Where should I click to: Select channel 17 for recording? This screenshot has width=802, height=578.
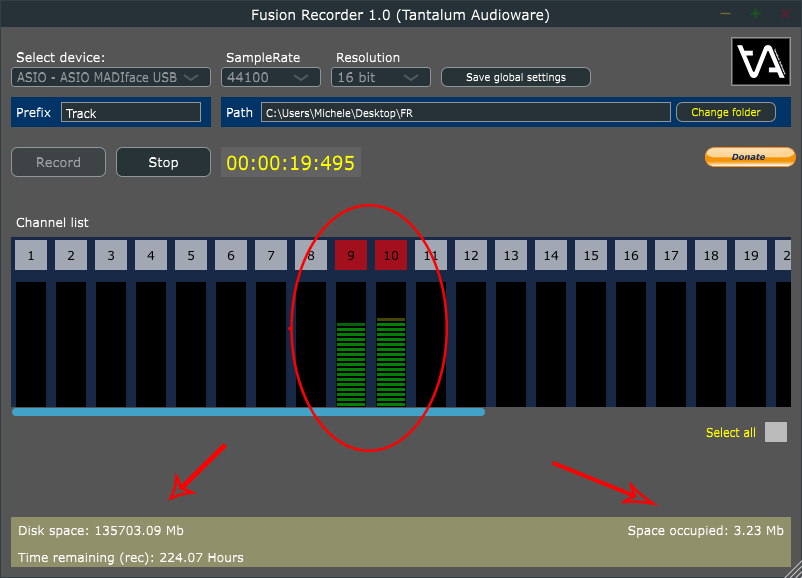671,255
